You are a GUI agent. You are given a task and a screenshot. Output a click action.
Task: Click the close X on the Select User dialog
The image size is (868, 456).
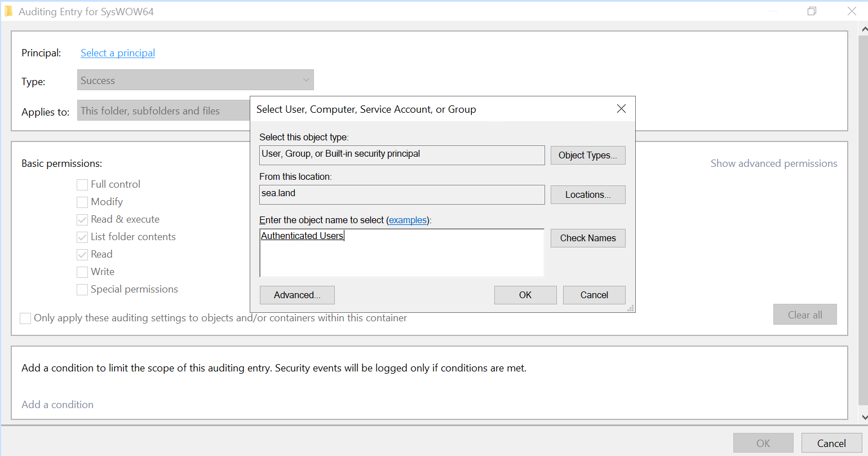(621, 109)
